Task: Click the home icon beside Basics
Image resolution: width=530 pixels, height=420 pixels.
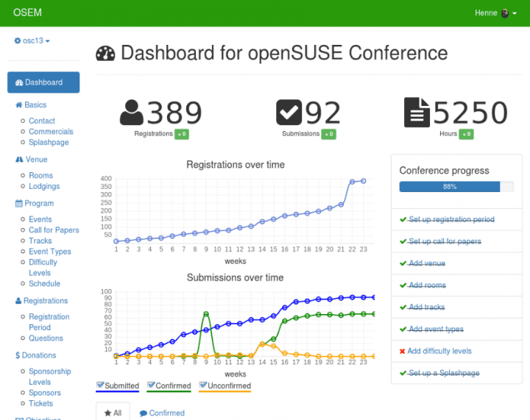Action: 19,105
